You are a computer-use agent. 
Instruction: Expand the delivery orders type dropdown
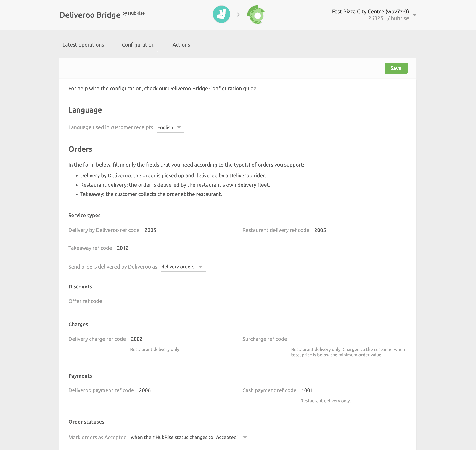tap(202, 267)
